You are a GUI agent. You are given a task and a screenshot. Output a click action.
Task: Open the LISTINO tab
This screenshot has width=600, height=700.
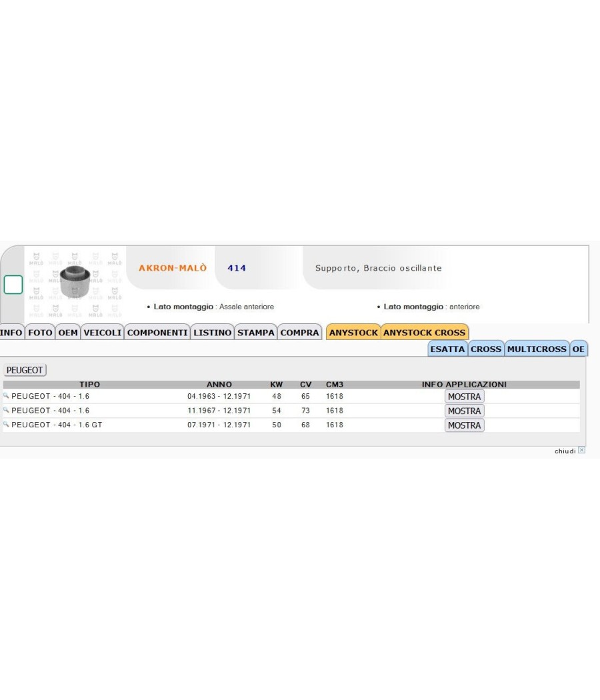(213, 333)
